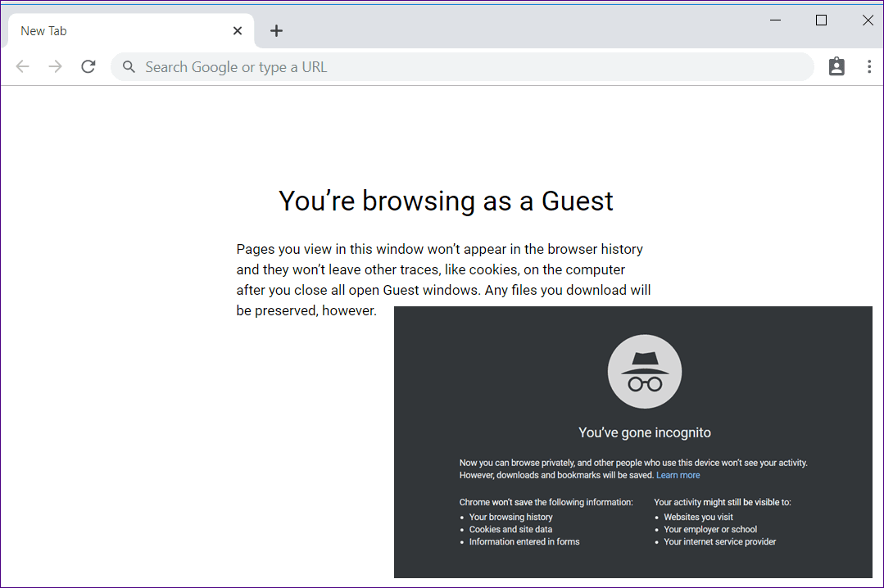Viewport: 884px width, 588px height.
Task: Click the text Your browsing history
Action: pos(510,517)
